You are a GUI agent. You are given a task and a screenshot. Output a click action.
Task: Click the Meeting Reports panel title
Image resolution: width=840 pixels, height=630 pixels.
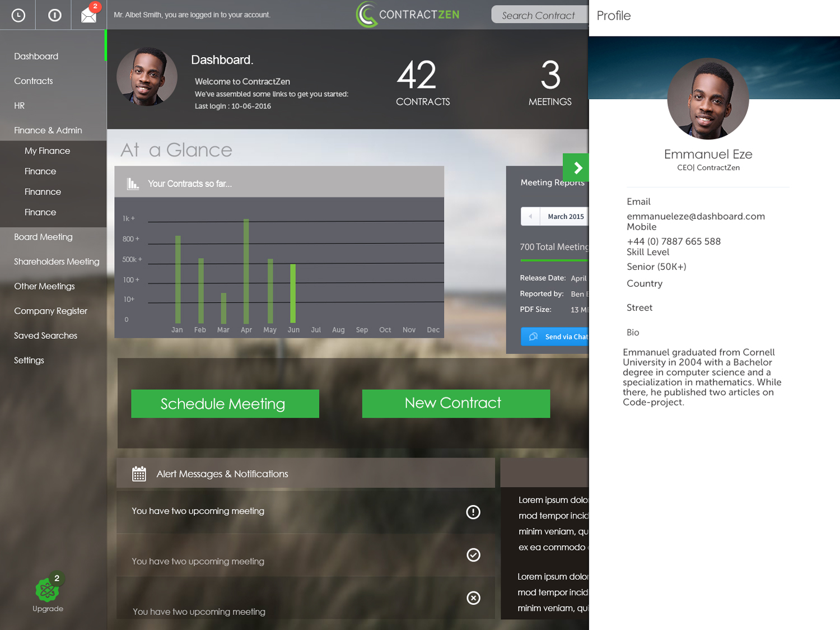(x=553, y=183)
